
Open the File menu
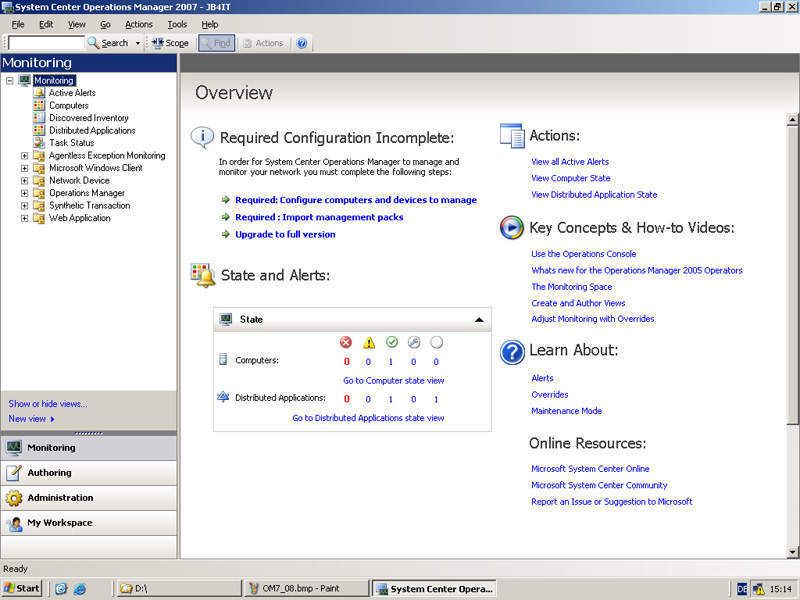(x=18, y=24)
